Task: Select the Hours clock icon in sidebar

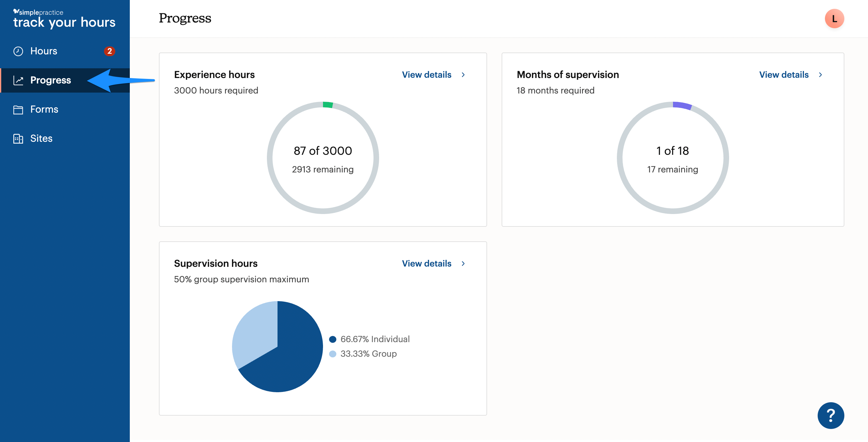Action: point(18,51)
